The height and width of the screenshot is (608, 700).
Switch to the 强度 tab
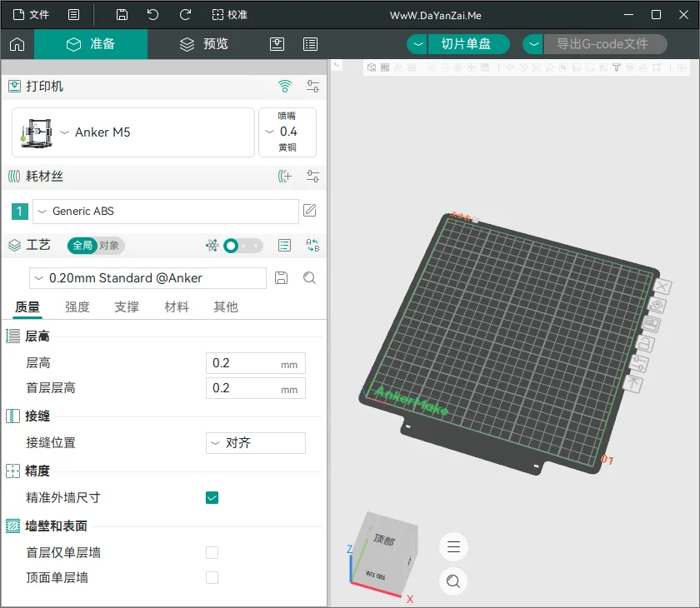(x=77, y=306)
